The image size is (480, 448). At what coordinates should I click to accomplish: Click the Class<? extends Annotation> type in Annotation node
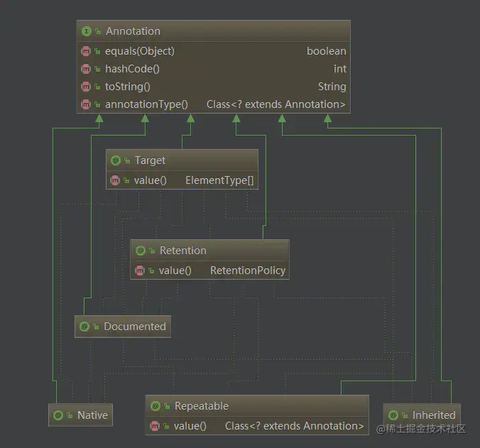[x=276, y=104]
